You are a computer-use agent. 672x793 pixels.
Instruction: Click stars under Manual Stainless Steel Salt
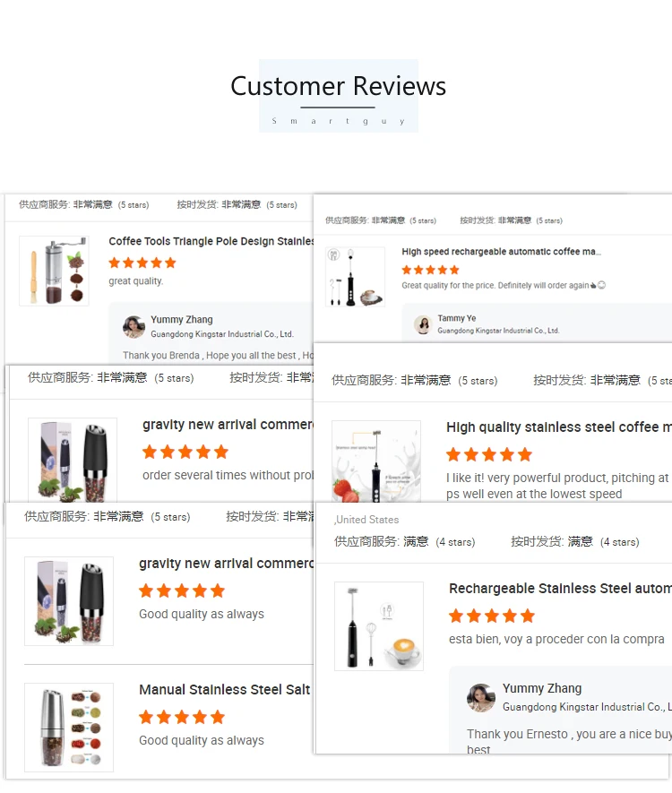point(182,717)
